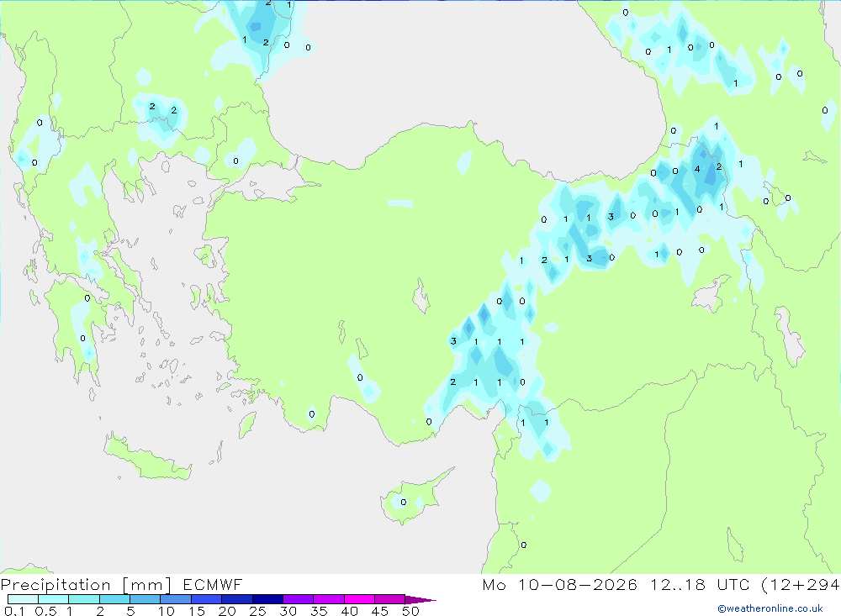
Task: Click the "12..18 UTC" time range text
Action: [x=700, y=584]
